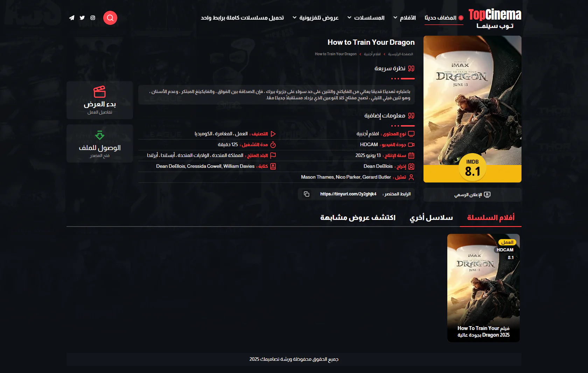588x373 pixels.
Task: Click the clapperboard icon for بدء العرض
Action: (x=100, y=92)
